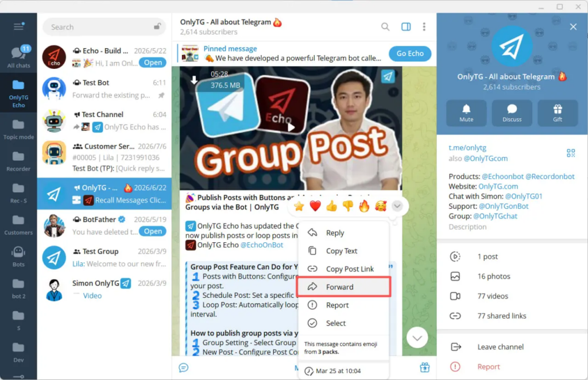Open the Bots folder
588x380 pixels.
click(18, 257)
